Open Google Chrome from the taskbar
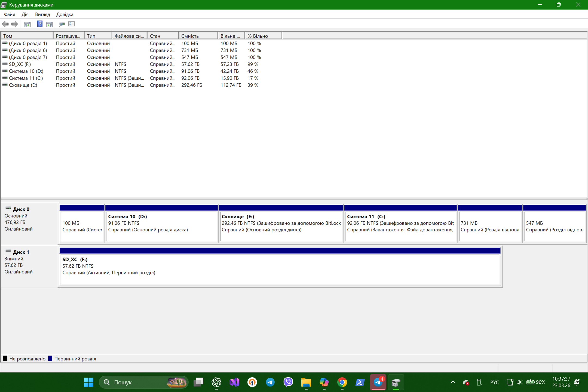 [x=342, y=382]
